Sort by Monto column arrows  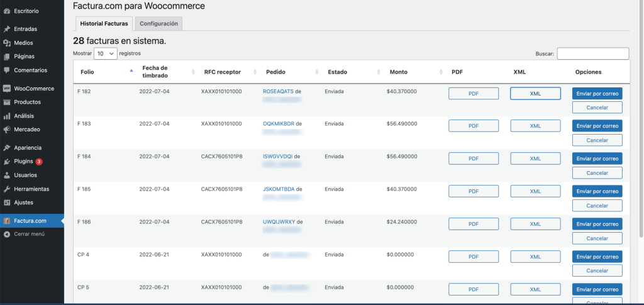tap(440, 72)
